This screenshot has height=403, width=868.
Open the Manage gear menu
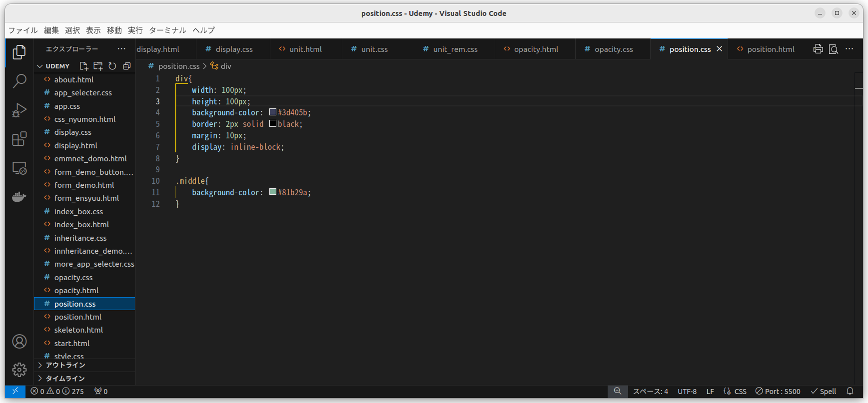click(19, 370)
